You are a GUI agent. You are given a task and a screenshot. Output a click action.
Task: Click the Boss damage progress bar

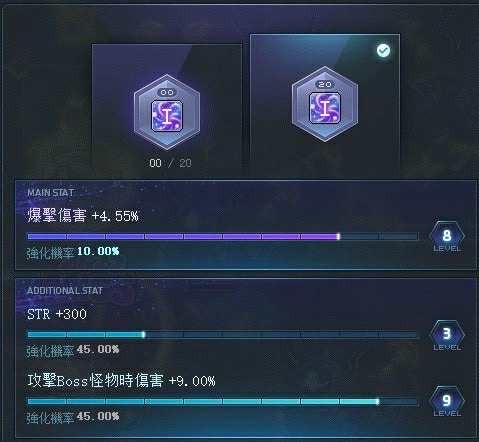223,401
